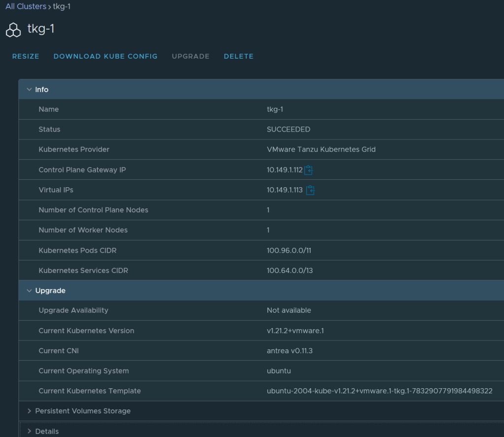Viewport: 504px width, 437px height.
Task: Click the RESIZE action
Action: [26, 56]
